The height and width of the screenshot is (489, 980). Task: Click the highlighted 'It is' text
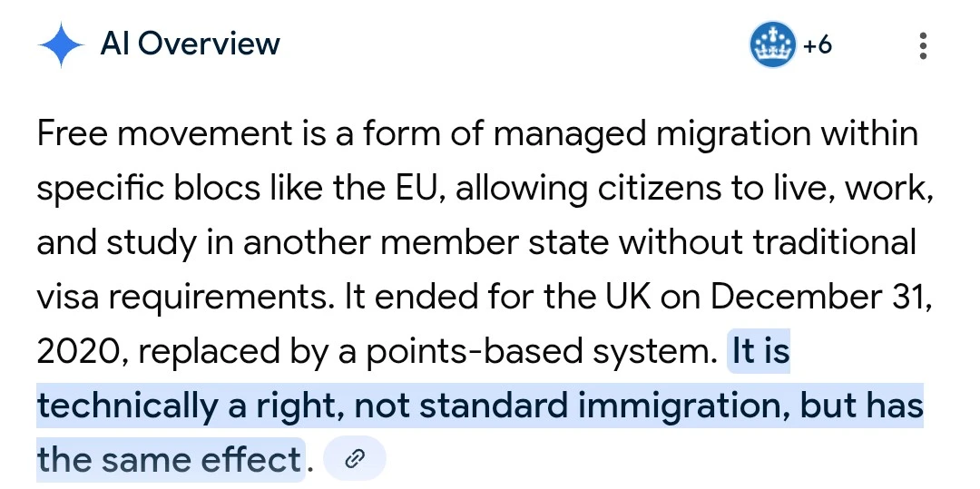pyautogui.click(x=760, y=352)
